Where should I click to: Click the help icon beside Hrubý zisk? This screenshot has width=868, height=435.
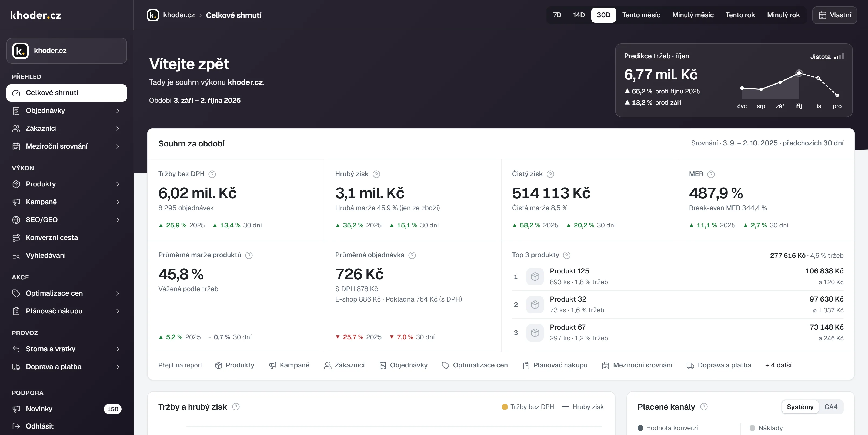click(x=376, y=174)
